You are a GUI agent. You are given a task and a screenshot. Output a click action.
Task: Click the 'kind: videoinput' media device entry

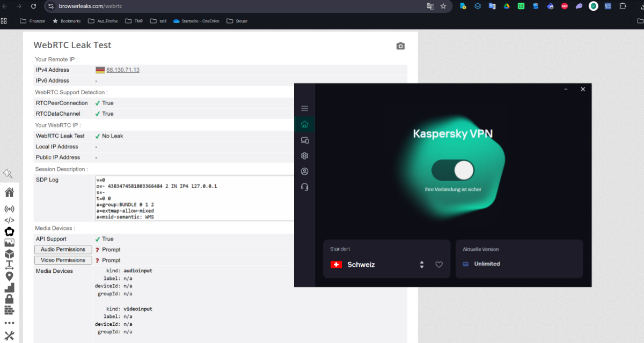coord(129,309)
